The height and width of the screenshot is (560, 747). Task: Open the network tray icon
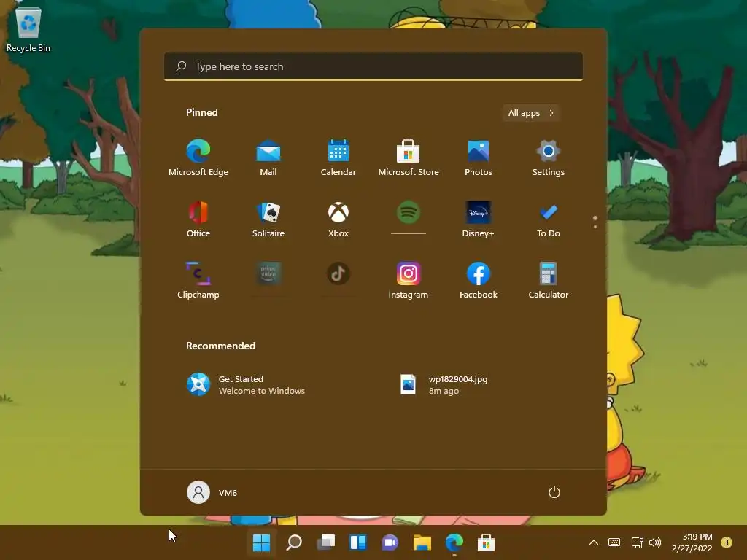[x=637, y=542]
